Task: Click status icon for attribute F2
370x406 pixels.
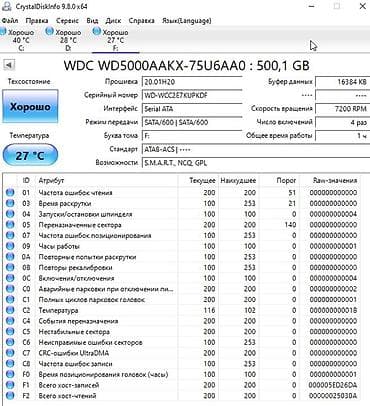Action: pyautogui.click(x=10, y=396)
